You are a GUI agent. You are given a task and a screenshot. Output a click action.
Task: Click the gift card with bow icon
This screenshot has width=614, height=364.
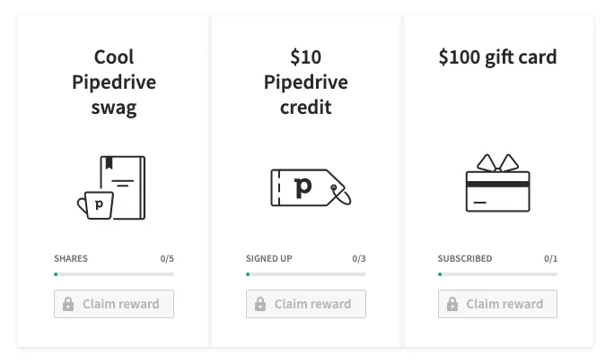[497, 183]
